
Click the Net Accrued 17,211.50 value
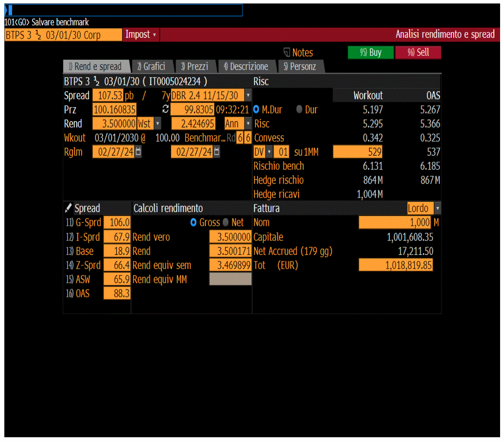tap(416, 251)
